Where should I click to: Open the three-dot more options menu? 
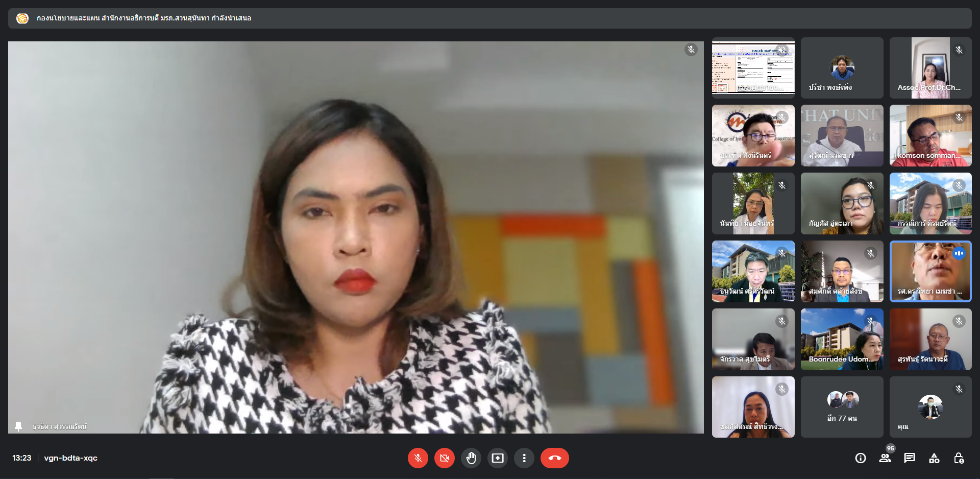point(524,458)
